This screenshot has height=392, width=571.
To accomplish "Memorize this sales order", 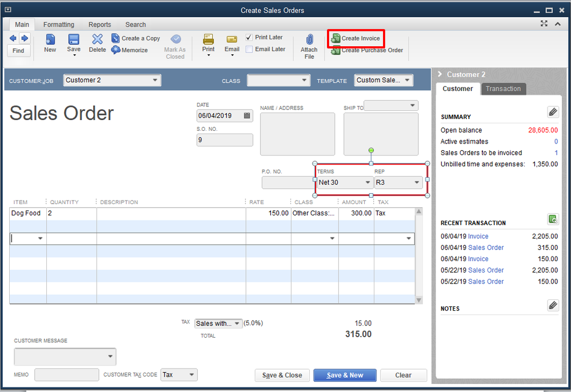I will point(130,50).
